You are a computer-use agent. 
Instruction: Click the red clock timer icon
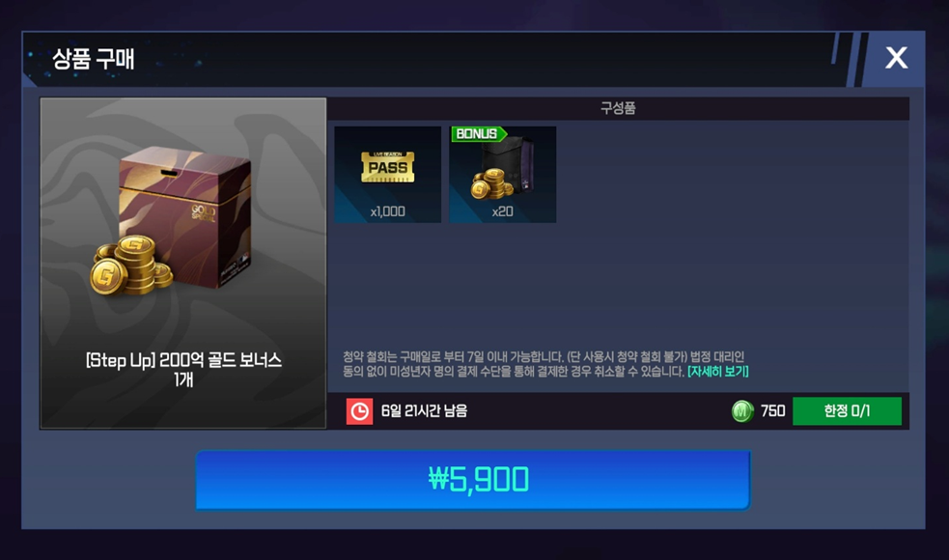coord(359,411)
